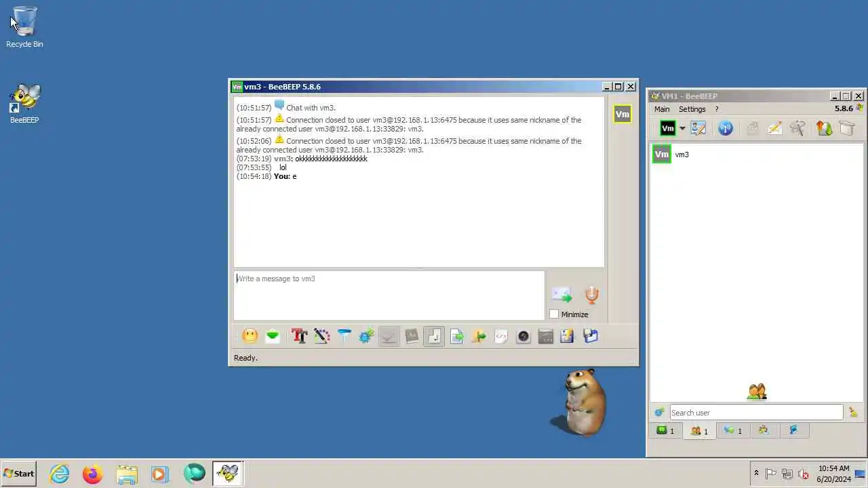
Task: Focus the Write a message to vm3 field
Action: coord(389,296)
